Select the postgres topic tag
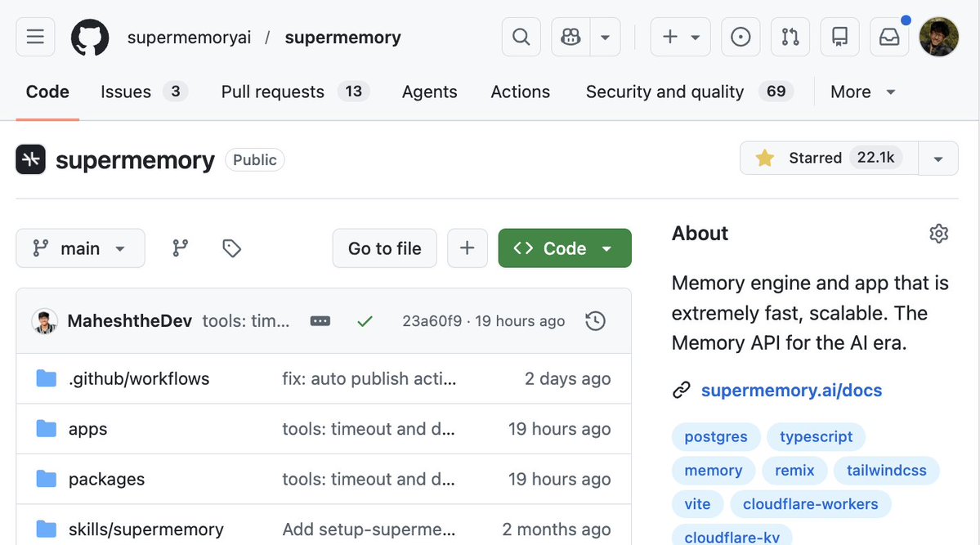This screenshot has height=545, width=980. coord(716,437)
